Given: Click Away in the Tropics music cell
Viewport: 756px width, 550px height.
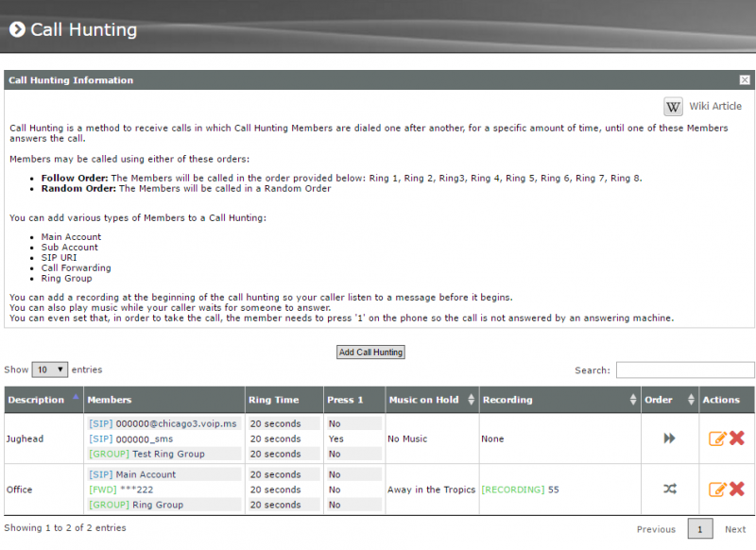Looking at the screenshot, I should (x=432, y=490).
